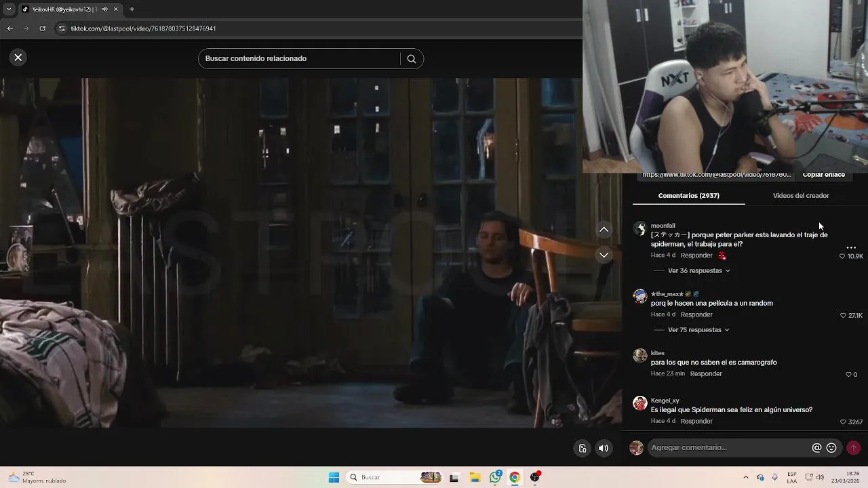Image resolution: width=868 pixels, height=488 pixels.
Task: Reply to the_max's comment
Action: point(696,314)
